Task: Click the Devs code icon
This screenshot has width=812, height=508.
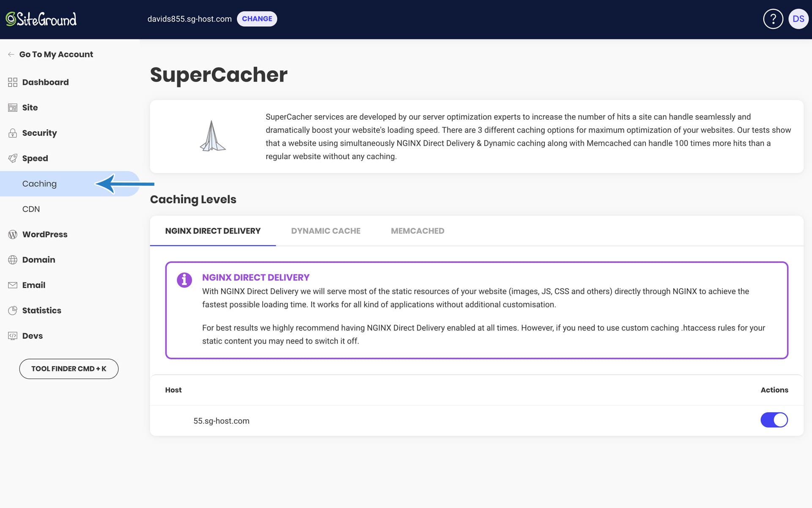Action: [x=13, y=336]
